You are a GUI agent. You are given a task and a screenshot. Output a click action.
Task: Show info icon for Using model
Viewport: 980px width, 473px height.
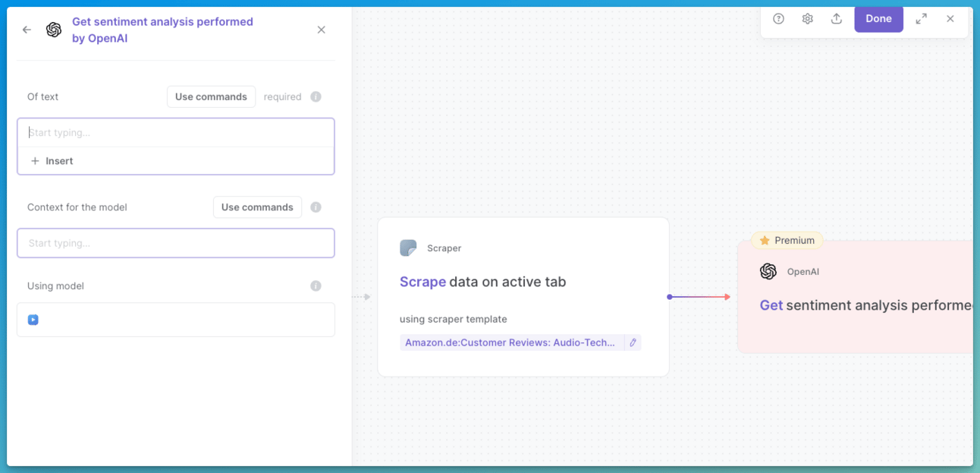pyautogui.click(x=316, y=286)
